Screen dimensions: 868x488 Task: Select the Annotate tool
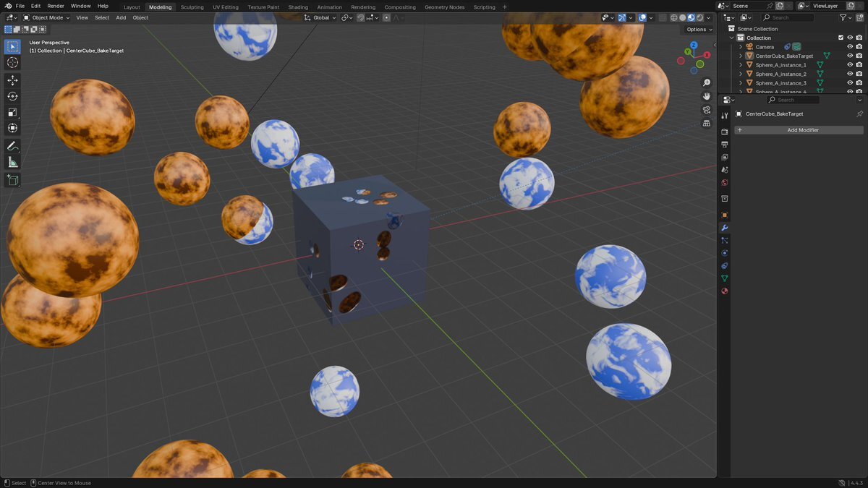click(12, 146)
